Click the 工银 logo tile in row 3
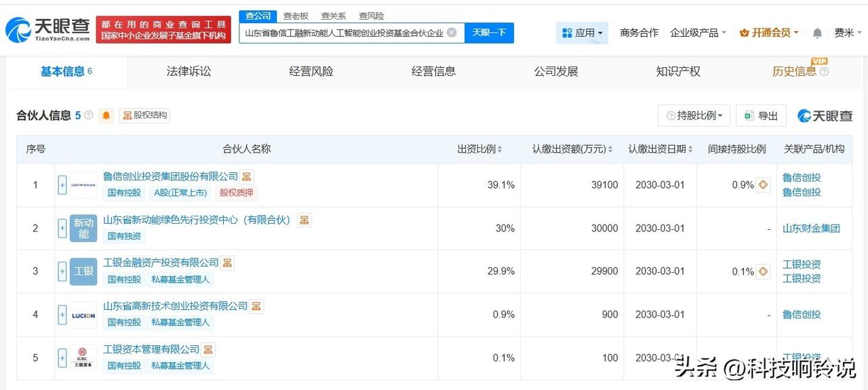The width and height of the screenshot is (868, 390). (83, 271)
